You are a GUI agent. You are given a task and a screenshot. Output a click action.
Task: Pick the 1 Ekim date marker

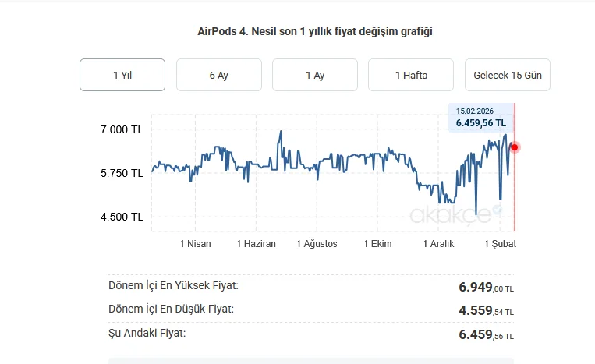point(377,244)
